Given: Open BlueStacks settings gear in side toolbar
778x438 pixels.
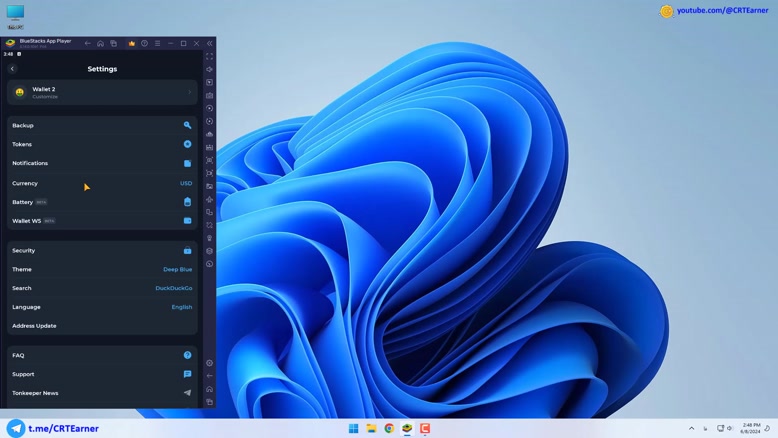Looking at the screenshot, I should click(x=209, y=363).
